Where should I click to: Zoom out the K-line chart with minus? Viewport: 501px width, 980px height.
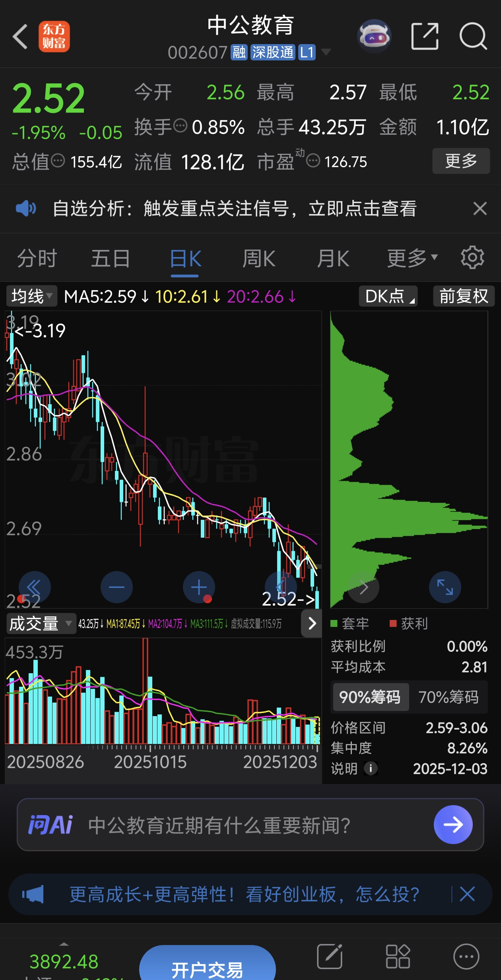coord(117,587)
